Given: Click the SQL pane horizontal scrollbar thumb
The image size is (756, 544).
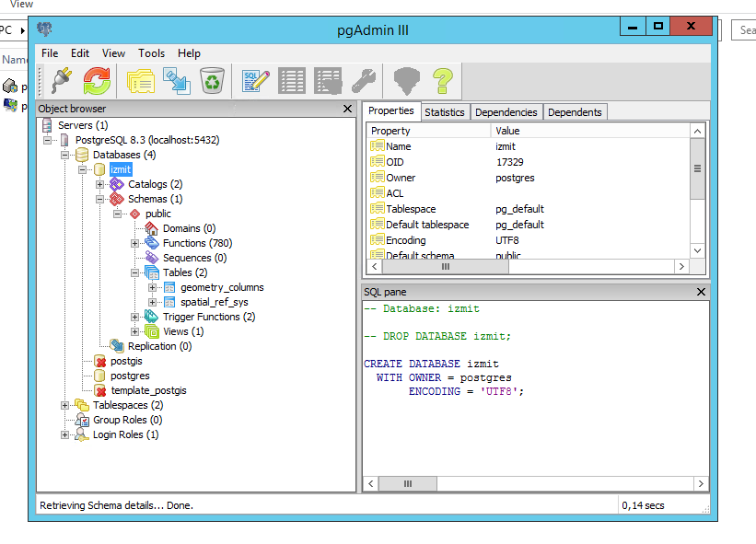Looking at the screenshot, I should point(408,484).
